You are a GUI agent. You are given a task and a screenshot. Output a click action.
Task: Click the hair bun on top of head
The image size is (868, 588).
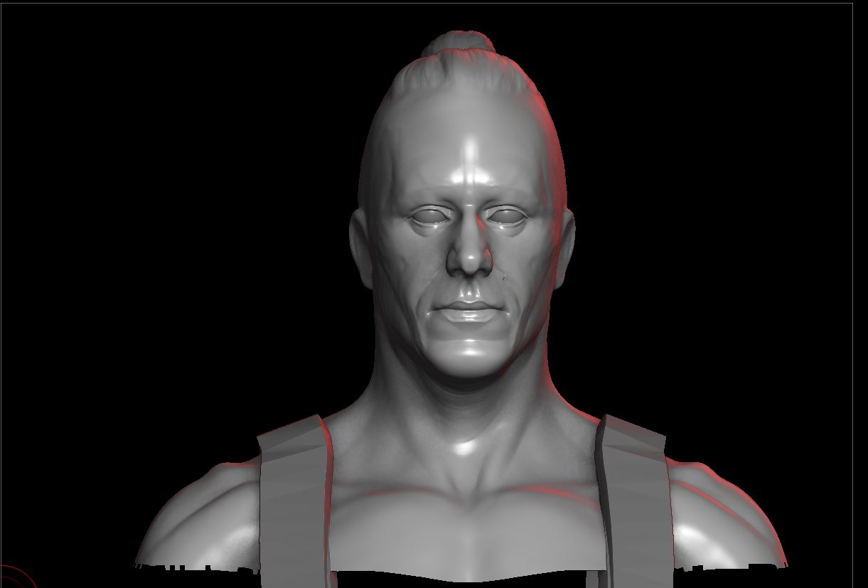pos(458,43)
